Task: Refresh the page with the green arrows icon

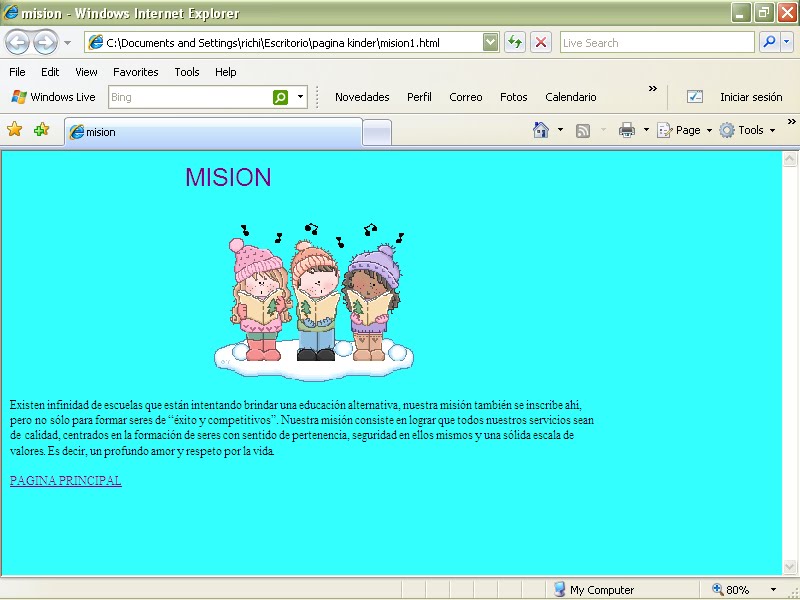Action: (515, 43)
